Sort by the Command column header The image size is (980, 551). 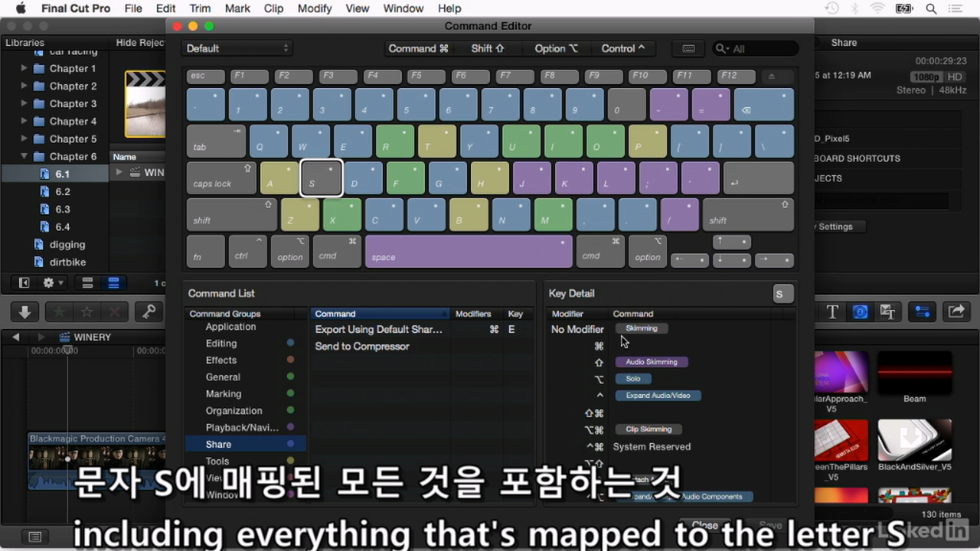coord(380,314)
